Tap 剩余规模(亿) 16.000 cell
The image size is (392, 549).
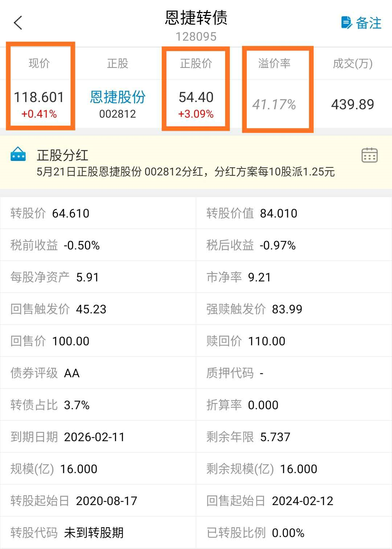coord(294,469)
